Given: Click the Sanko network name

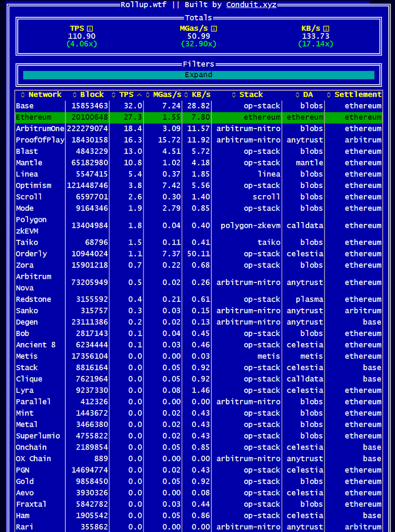Looking at the screenshot, I should [x=27, y=311].
